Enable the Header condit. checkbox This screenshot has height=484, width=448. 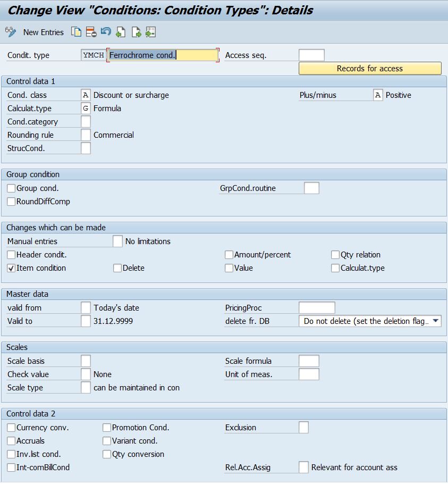11,255
